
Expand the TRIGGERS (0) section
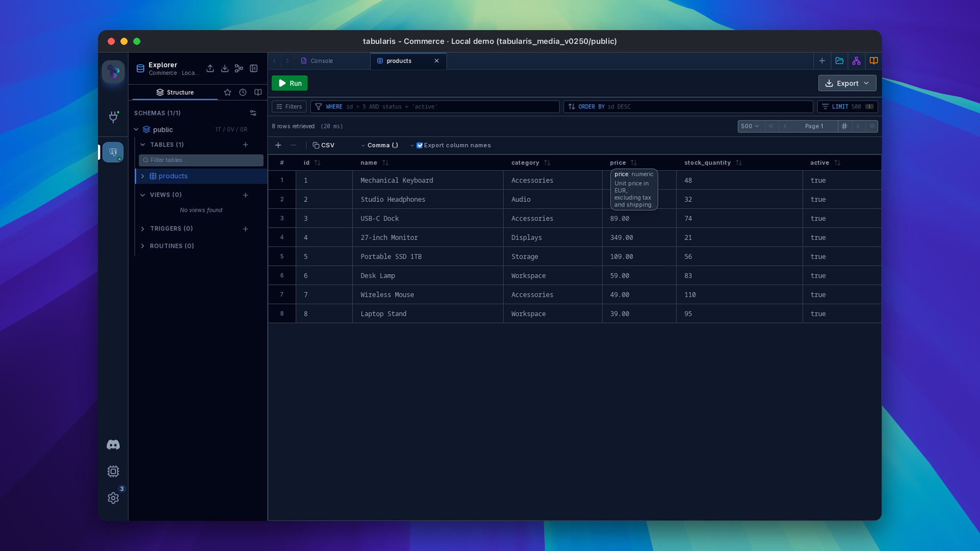point(143,229)
